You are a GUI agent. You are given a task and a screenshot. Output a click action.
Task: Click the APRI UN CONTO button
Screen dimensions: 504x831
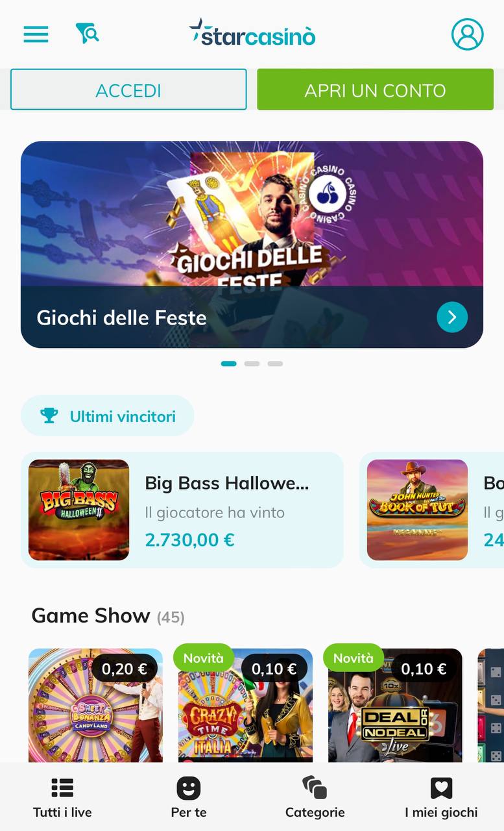[x=375, y=90]
